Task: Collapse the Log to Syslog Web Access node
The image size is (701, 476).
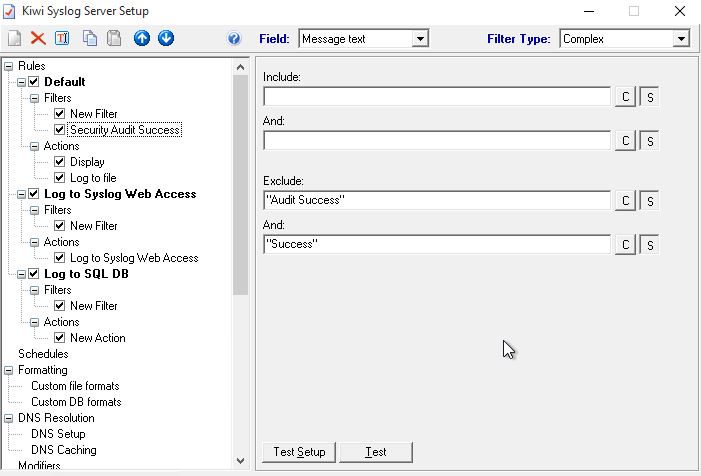Action: point(21,194)
